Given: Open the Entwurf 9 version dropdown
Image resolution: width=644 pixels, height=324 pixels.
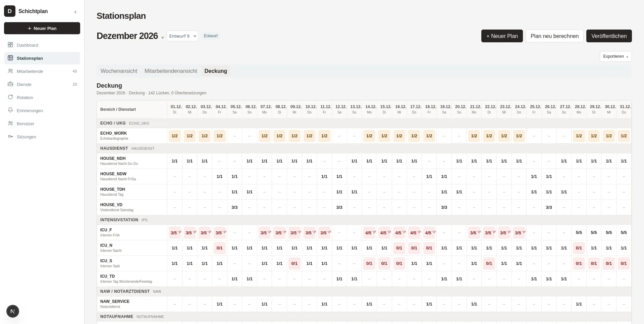Looking at the screenshot, I should click(182, 36).
